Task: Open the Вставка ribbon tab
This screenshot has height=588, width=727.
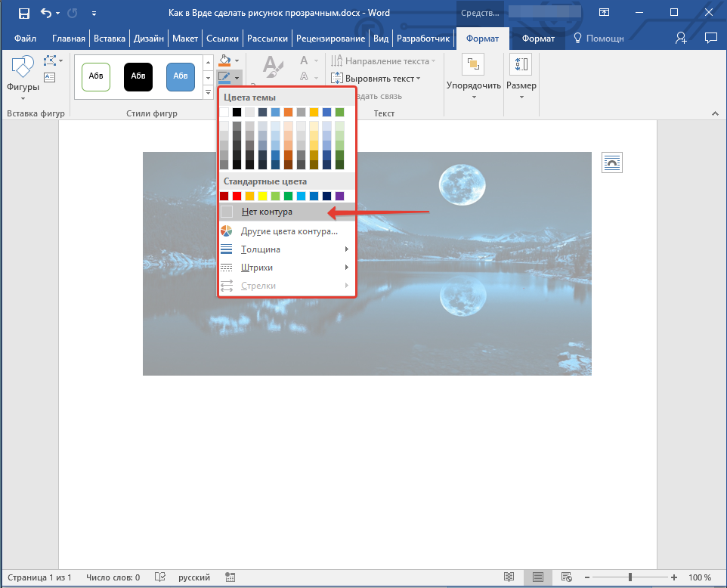Action: tap(110, 39)
